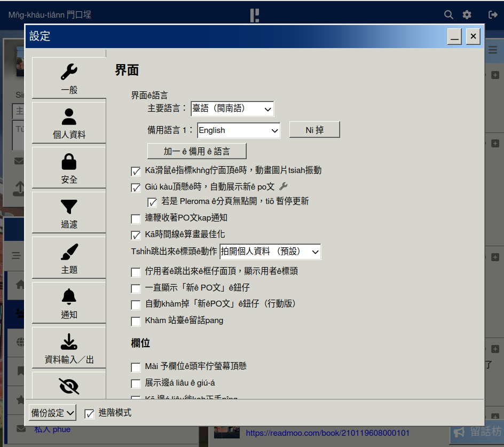The height and width of the screenshot is (447, 504).
Task: Open the 過濾 filter tab
Action: click(x=69, y=213)
